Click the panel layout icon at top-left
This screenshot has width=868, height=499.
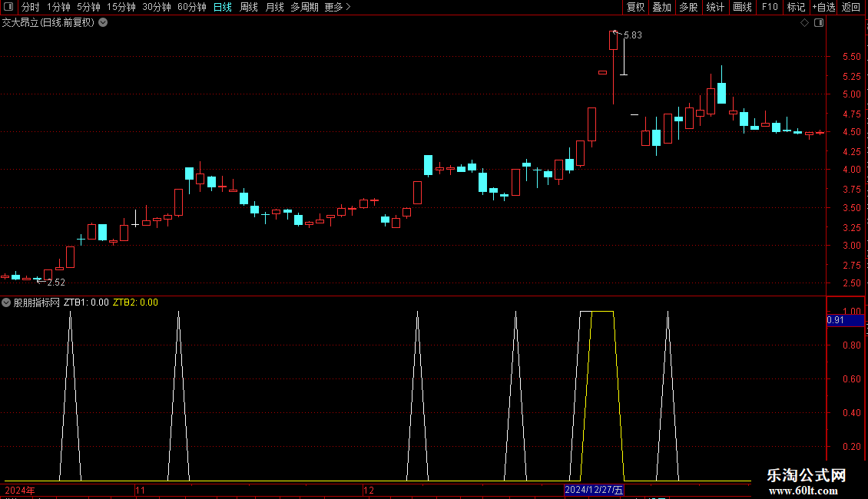8,7
